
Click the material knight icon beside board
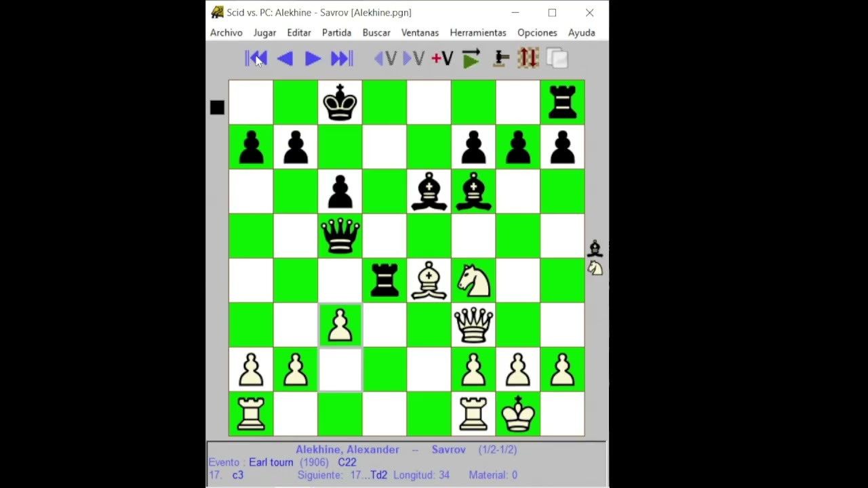[595, 268]
